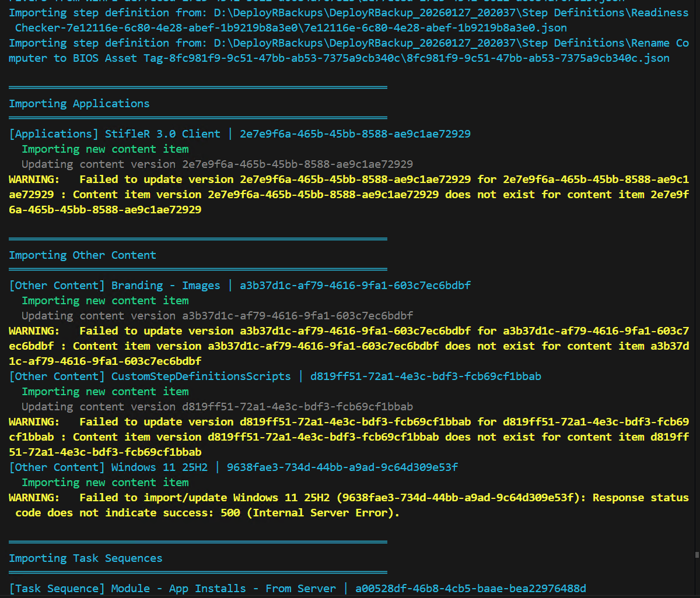Click the "Importing Task Sequences" section heading
Viewport: 700px width, 598px height.
click(85, 558)
